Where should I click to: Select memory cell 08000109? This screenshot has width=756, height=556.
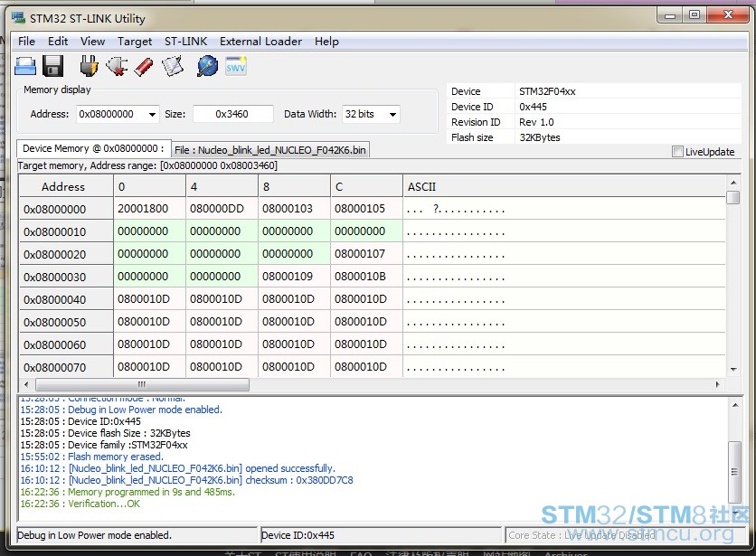pyautogui.click(x=294, y=277)
